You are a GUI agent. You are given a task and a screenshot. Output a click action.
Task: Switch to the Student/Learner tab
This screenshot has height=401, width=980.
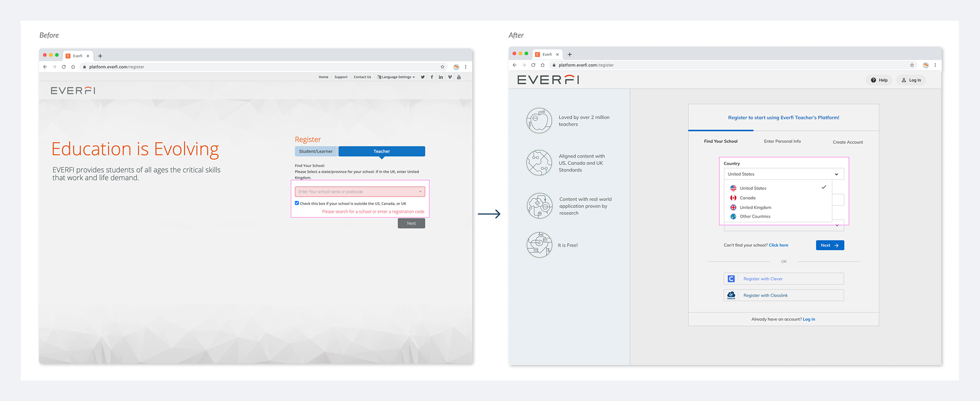pyautogui.click(x=316, y=151)
